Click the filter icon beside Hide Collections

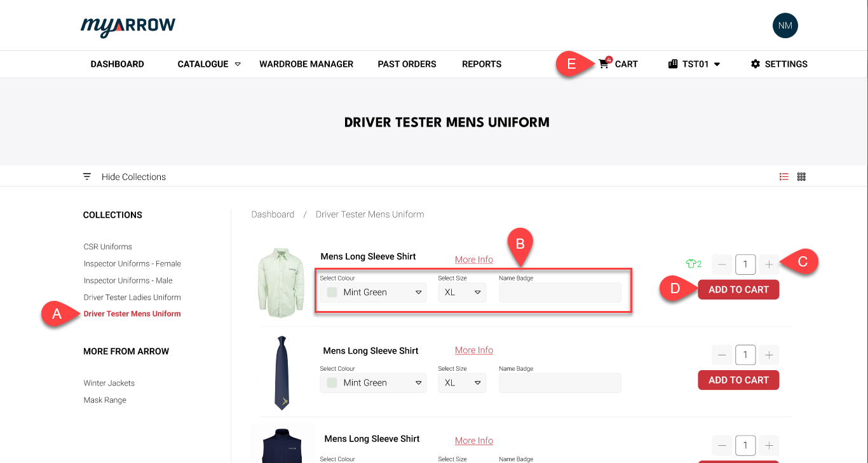pyautogui.click(x=87, y=177)
